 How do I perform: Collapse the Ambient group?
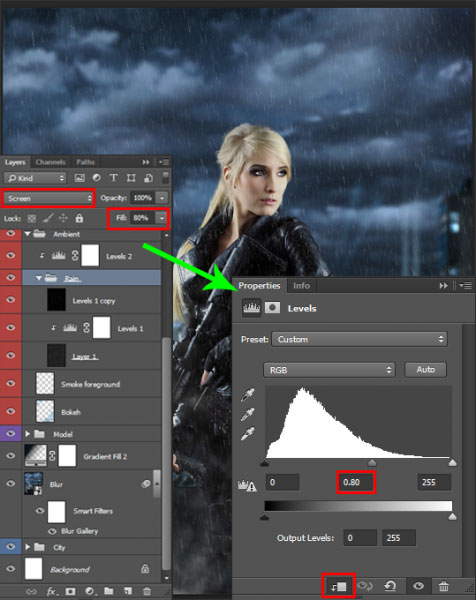pyautogui.click(x=28, y=234)
